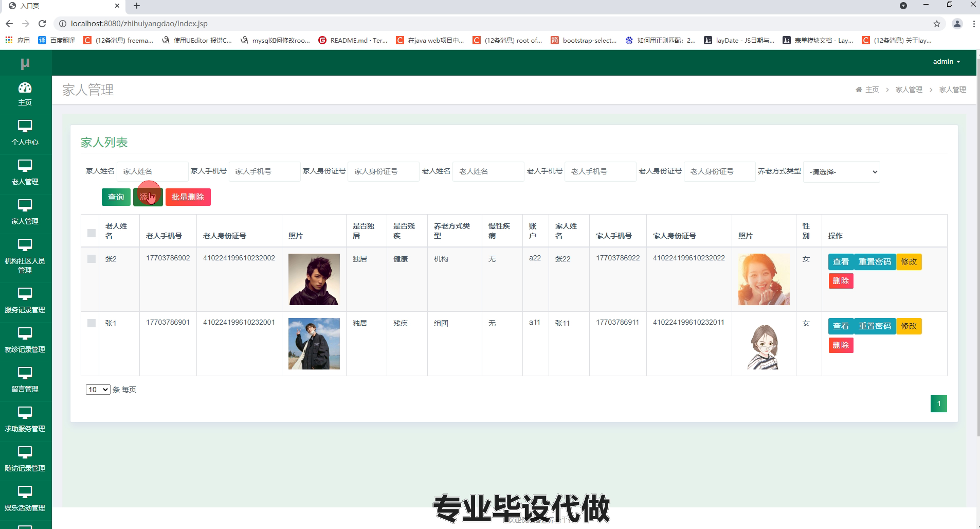Open the layDate bookmark
Viewport: 980px width, 529px height.
pyautogui.click(x=739, y=40)
